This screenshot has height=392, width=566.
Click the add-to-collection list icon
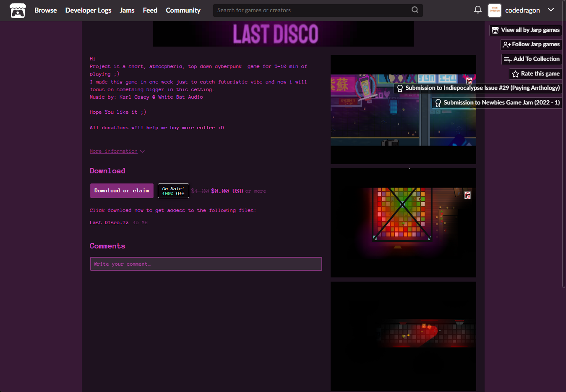[x=508, y=60]
